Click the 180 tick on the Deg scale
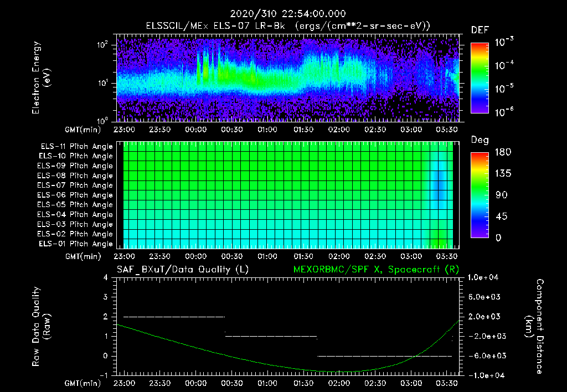567x392 pixels. (503, 152)
